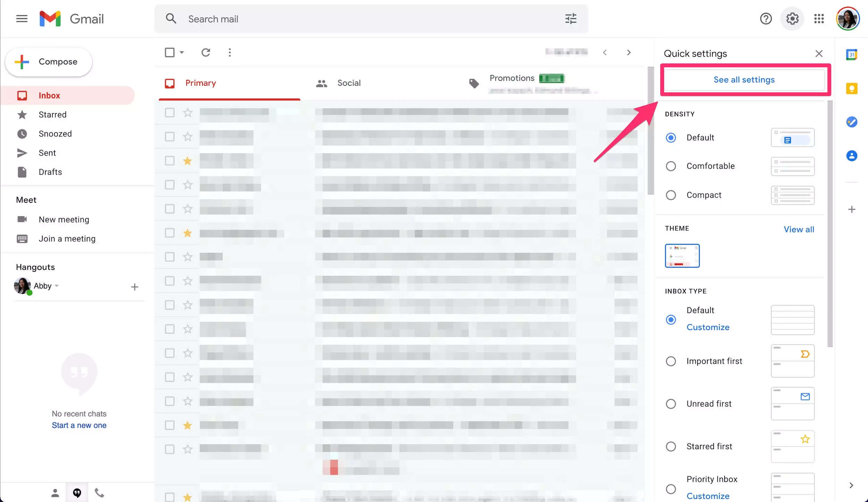
Task: Select Comfortable density radio button
Action: 671,166
